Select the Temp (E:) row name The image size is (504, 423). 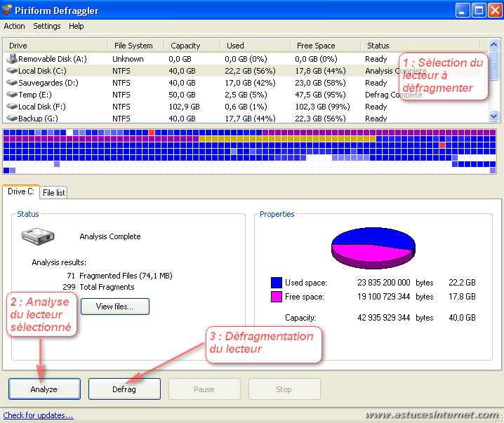coord(34,95)
